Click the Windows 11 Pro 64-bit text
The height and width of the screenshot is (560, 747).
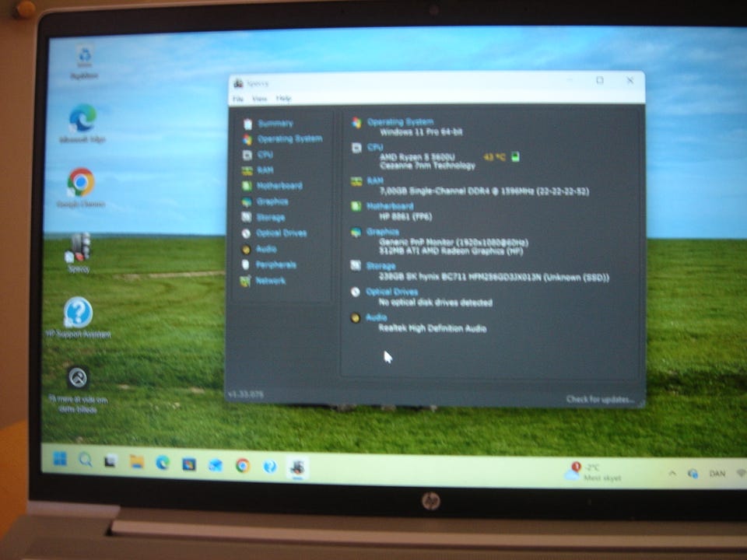point(421,132)
